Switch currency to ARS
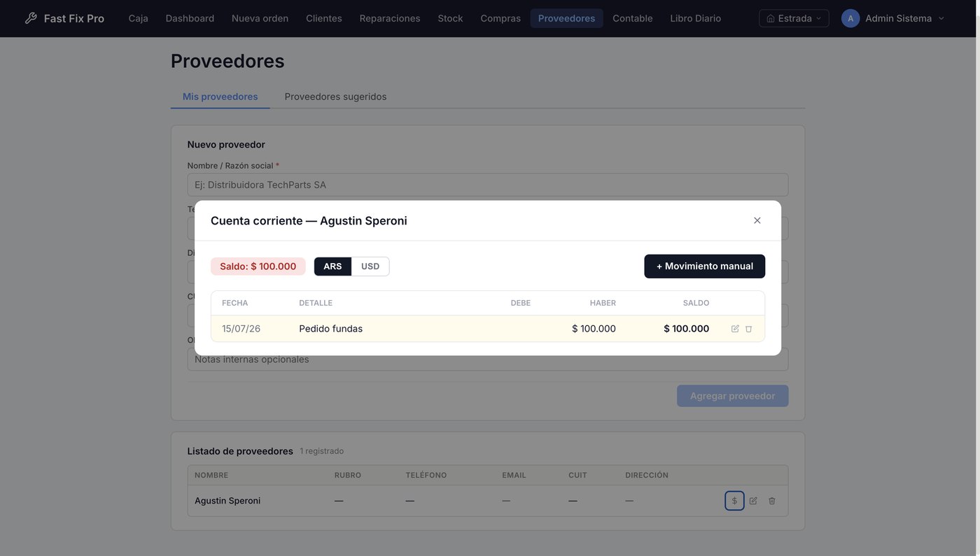Screen dimensions: 980x556 (x=332, y=266)
